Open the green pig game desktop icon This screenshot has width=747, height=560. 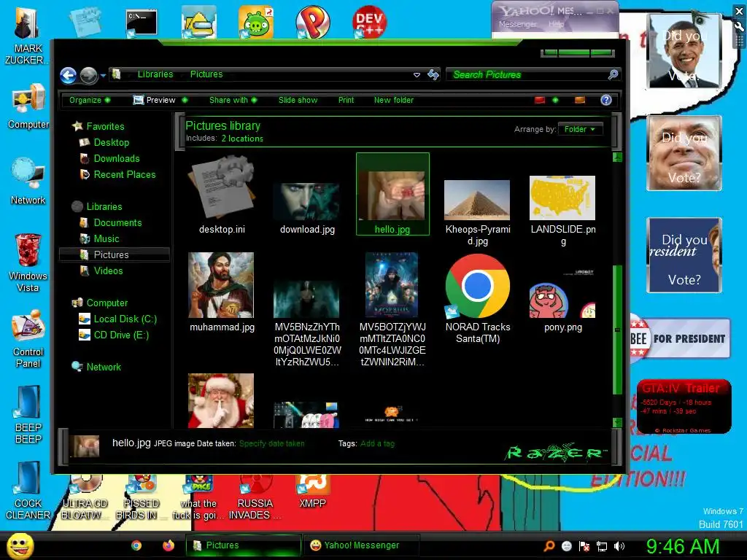(256, 21)
